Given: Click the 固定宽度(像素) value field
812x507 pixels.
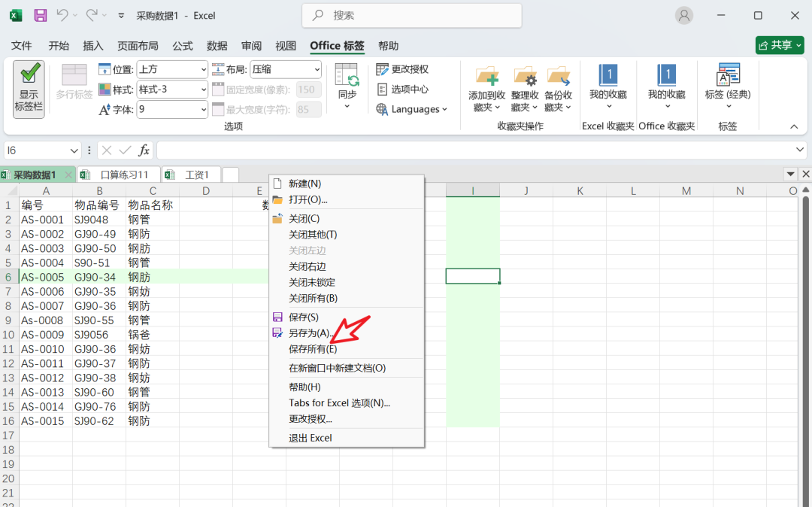Looking at the screenshot, I should tap(309, 90).
